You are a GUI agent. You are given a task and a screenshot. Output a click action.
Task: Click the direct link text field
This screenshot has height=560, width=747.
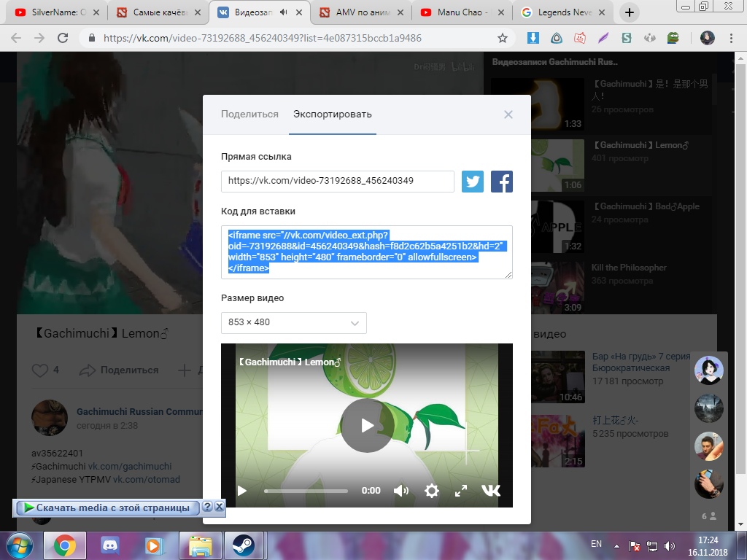click(338, 182)
